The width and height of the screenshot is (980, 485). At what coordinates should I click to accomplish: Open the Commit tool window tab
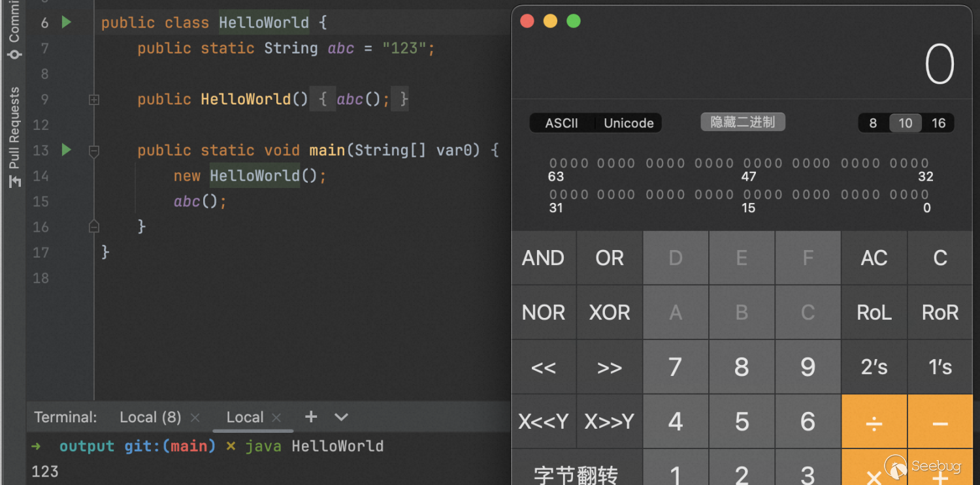point(14,30)
